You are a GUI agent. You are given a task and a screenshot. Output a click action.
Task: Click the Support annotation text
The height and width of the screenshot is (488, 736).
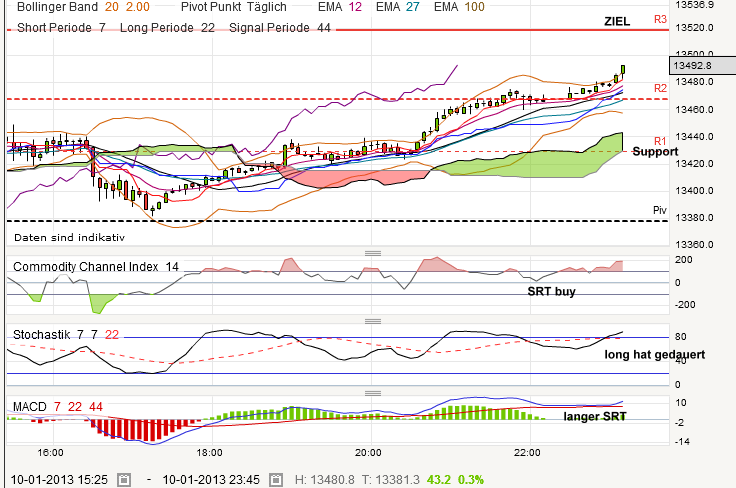pos(655,152)
